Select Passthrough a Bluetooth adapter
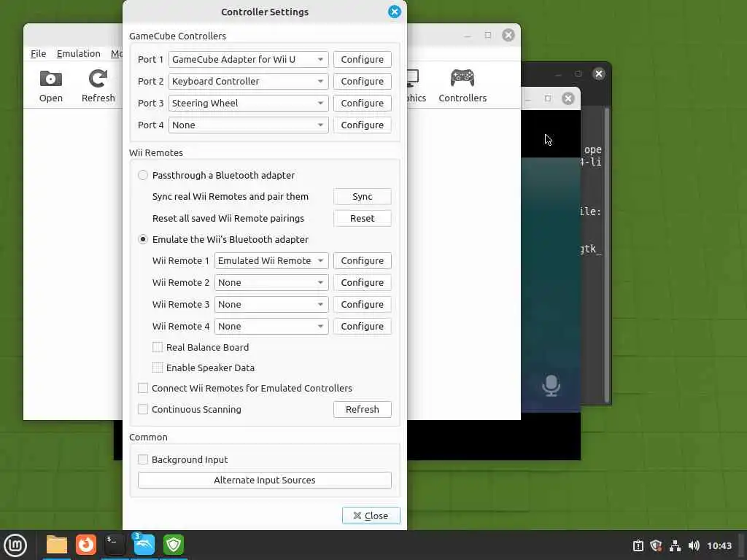 coord(142,175)
